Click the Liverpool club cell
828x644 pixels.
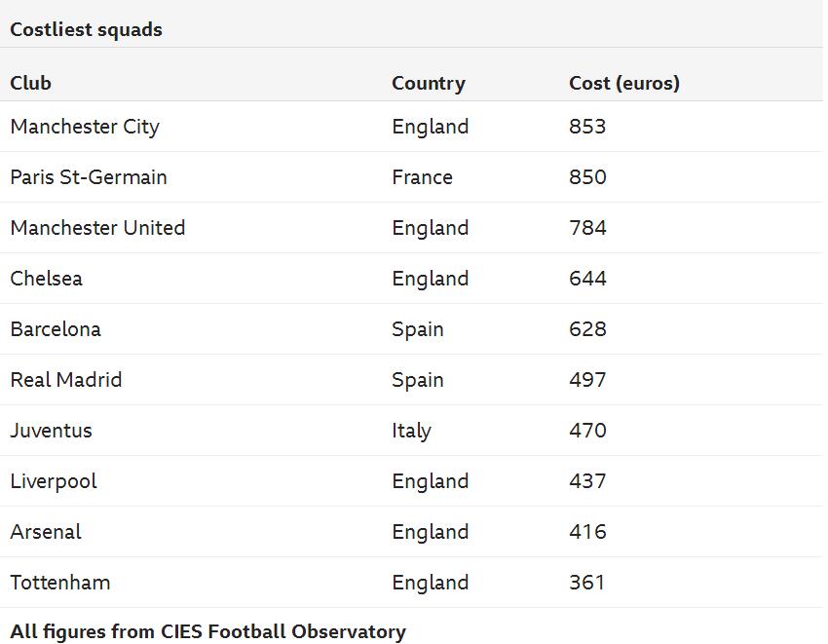point(54,481)
